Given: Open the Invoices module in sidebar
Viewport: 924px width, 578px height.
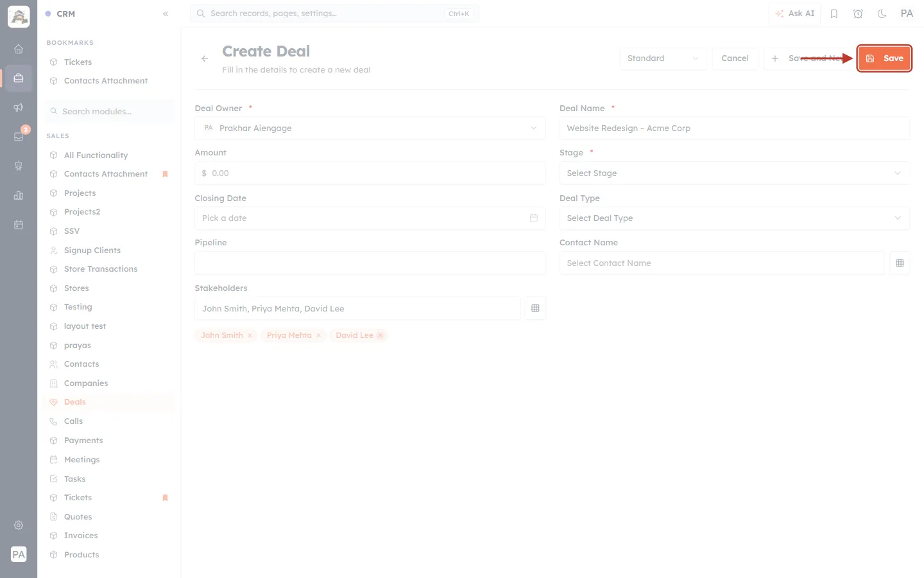Looking at the screenshot, I should pyautogui.click(x=110, y=536).
